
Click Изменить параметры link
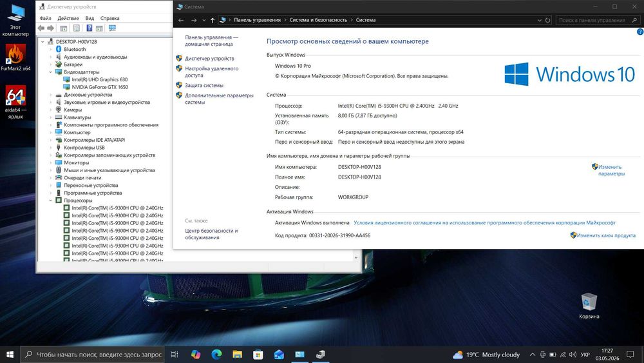(x=611, y=170)
